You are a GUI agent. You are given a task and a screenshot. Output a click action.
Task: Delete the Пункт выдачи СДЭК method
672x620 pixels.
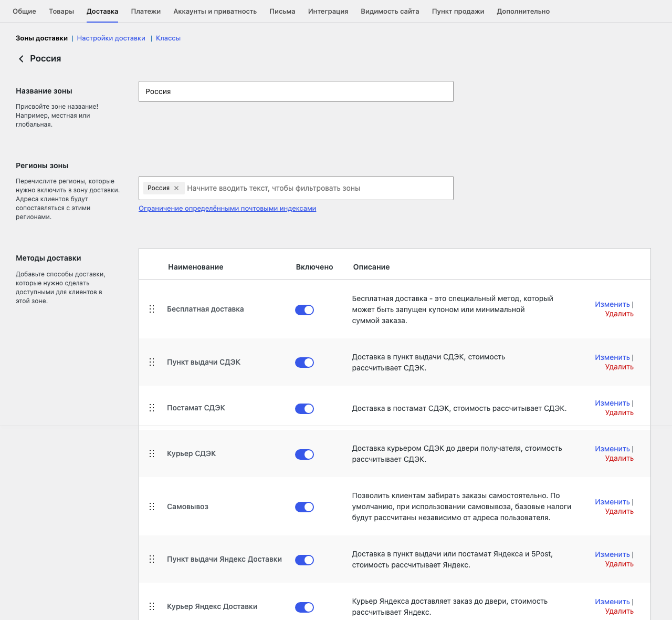(619, 367)
